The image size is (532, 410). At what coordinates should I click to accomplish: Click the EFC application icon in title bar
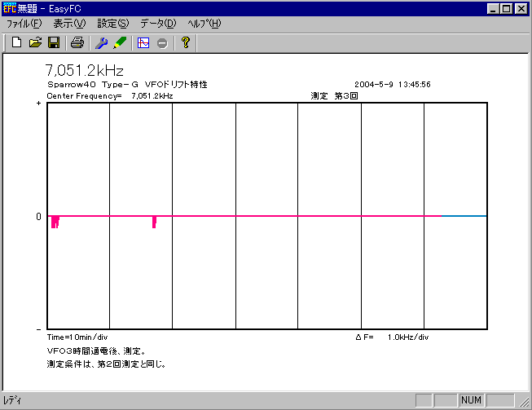tap(9, 8)
